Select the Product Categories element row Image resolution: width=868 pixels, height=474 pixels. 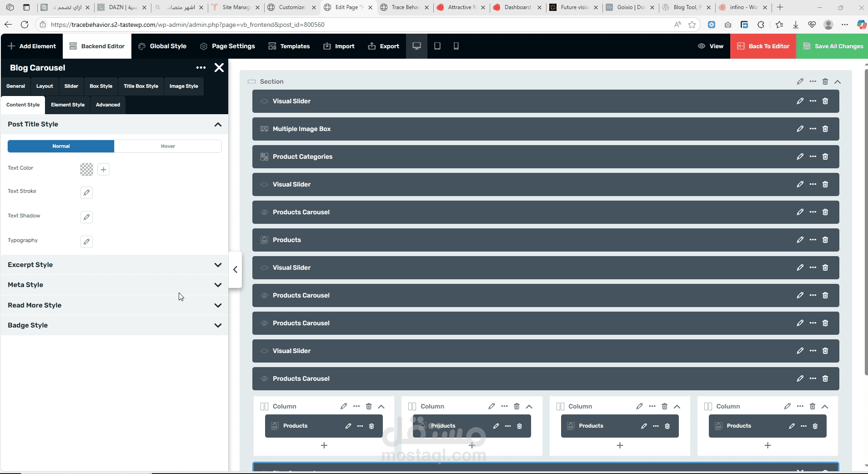546,156
